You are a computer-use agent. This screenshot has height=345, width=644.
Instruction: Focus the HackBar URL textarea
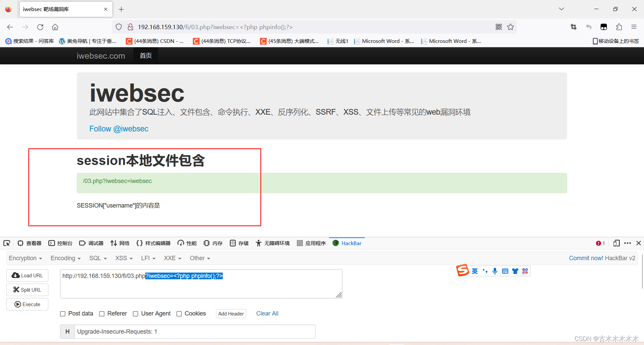[x=201, y=284]
